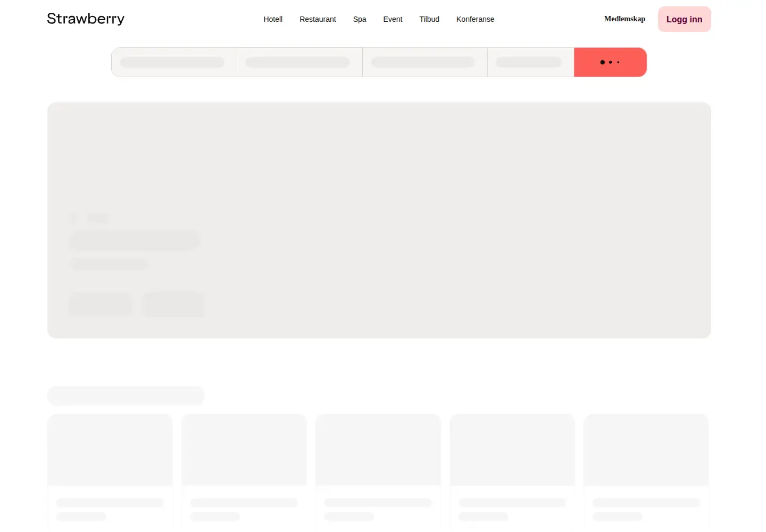Click the Strawberry logo
This screenshot has width=766, height=532.
point(86,19)
